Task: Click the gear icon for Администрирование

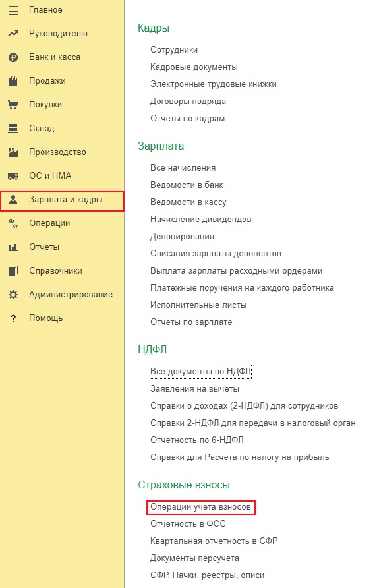Action: (x=13, y=295)
